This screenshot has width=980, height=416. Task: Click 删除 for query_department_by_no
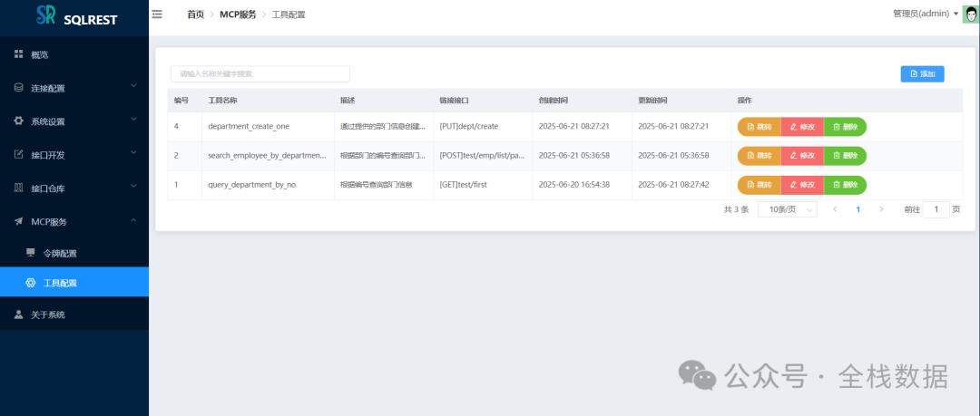coord(845,185)
